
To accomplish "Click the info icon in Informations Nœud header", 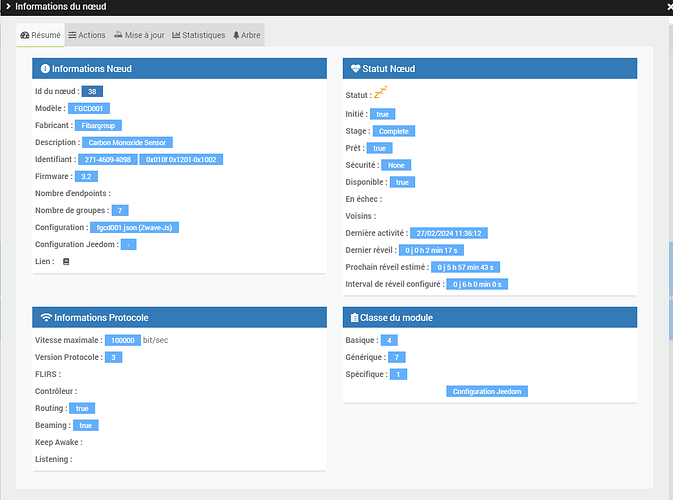I will (45, 69).
